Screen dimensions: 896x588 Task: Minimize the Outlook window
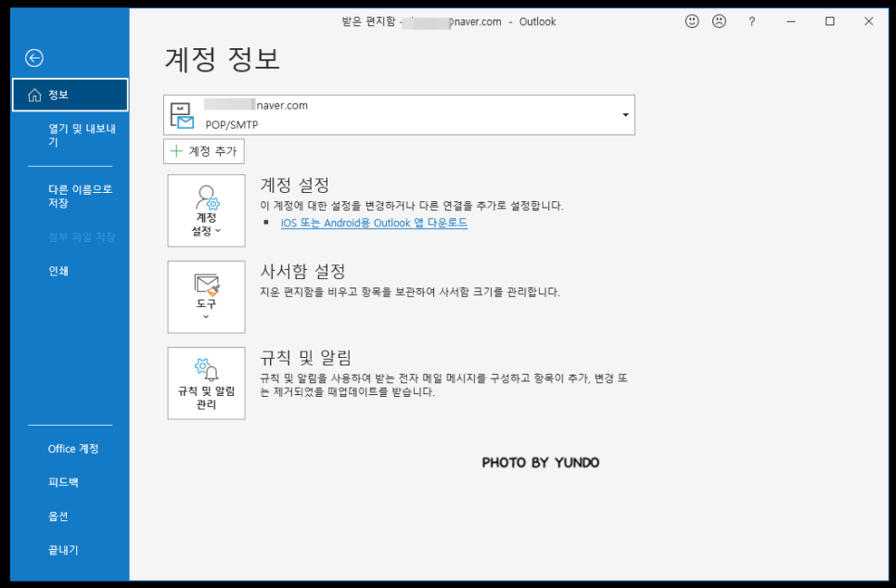coord(791,21)
